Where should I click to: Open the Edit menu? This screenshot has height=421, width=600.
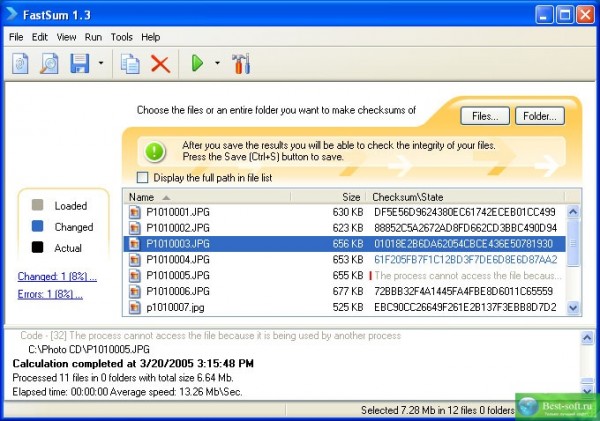(x=39, y=37)
